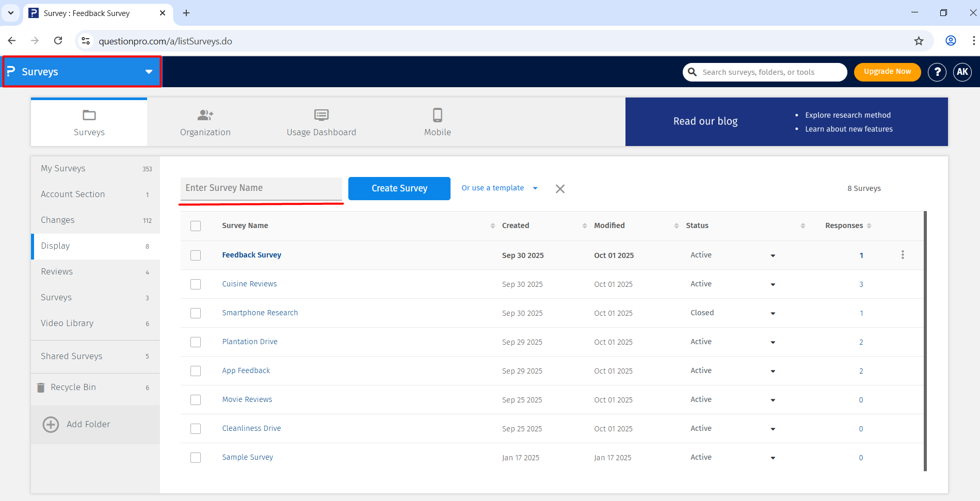Viewport: 980px width, 501px height.
Task: Tick the checkbox for Cuisine Reviews
Action: pos(196,284)
